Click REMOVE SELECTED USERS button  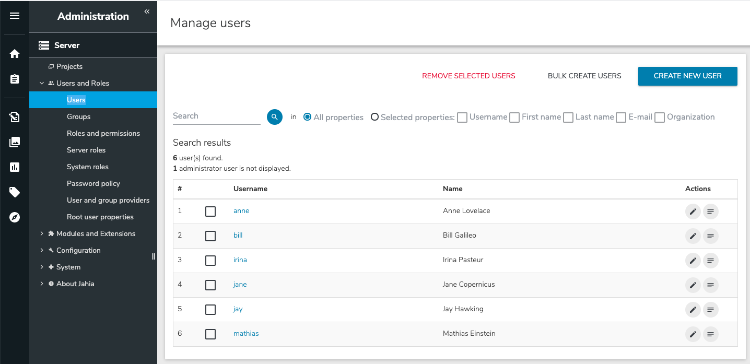click(x=468, y=76)
